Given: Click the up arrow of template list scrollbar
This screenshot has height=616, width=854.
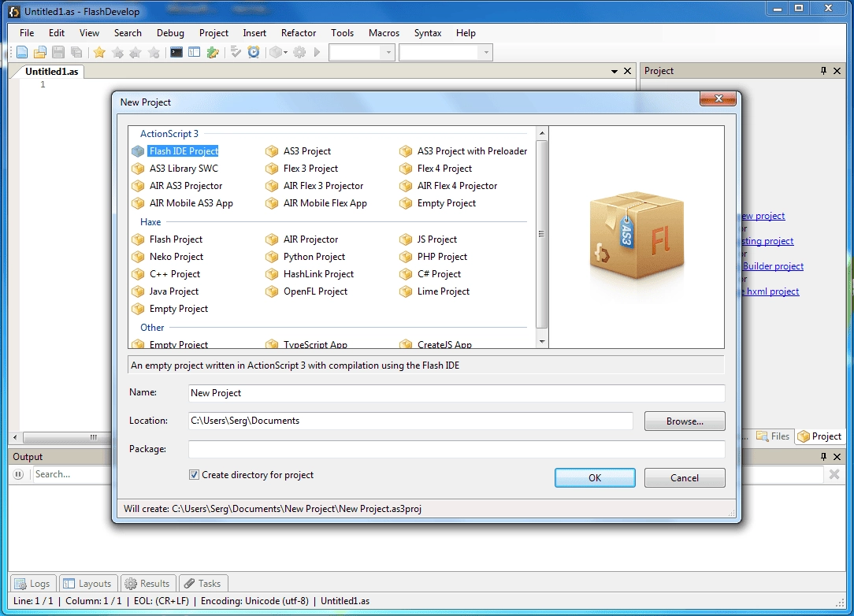Looking at the screenshot, I should [x=541, y=133].
